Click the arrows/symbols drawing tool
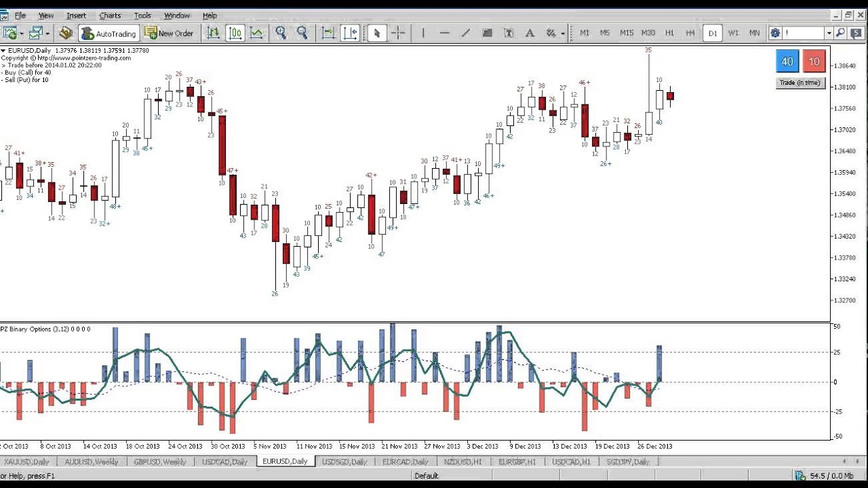Screen dimensions: 868x488 551,33
